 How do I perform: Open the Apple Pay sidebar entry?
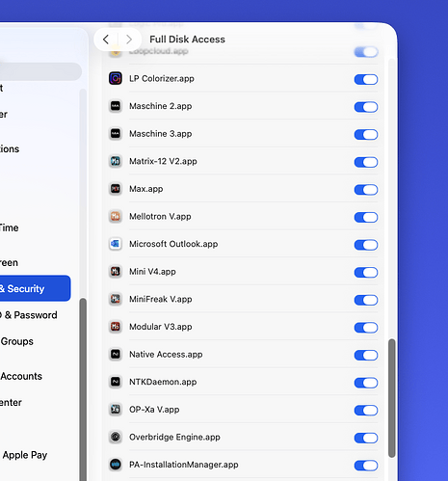[25, 455]
